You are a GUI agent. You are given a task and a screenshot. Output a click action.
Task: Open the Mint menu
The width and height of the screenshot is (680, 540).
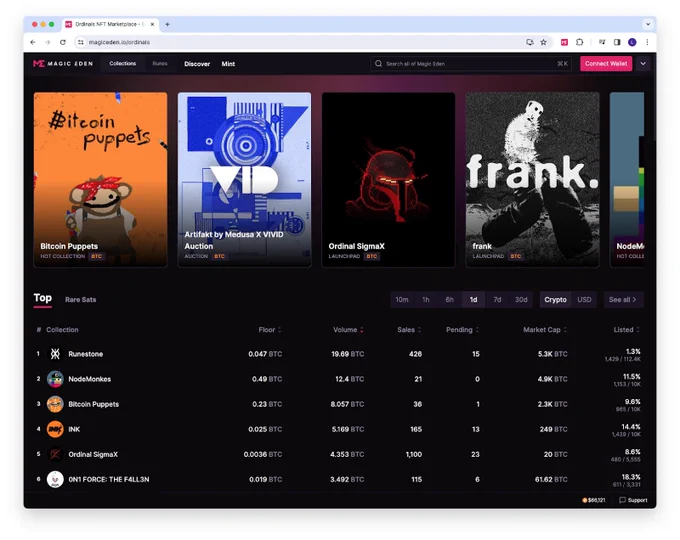pyautogui.click(x=228, y=64)
